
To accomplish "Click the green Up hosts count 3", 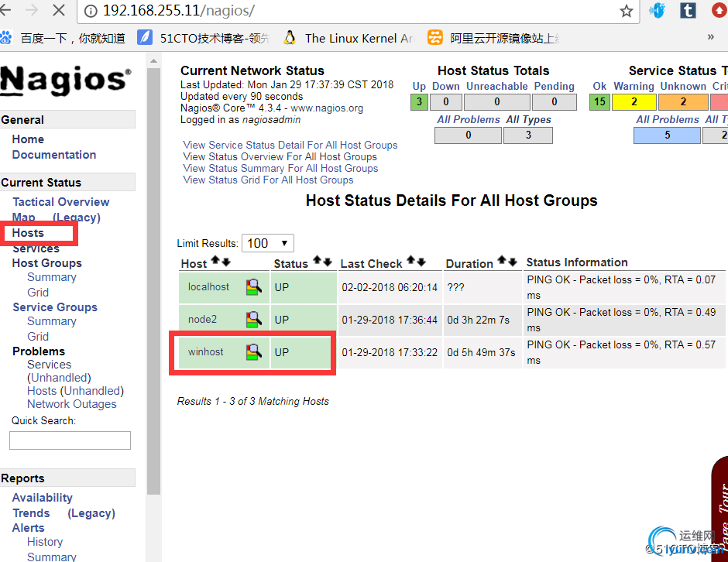I will click(x=419, y=102).
